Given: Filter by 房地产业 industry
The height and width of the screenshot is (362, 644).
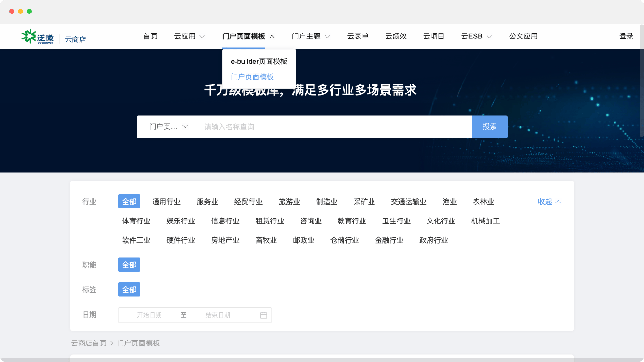Looking at the screenshot, I should 225,240.
